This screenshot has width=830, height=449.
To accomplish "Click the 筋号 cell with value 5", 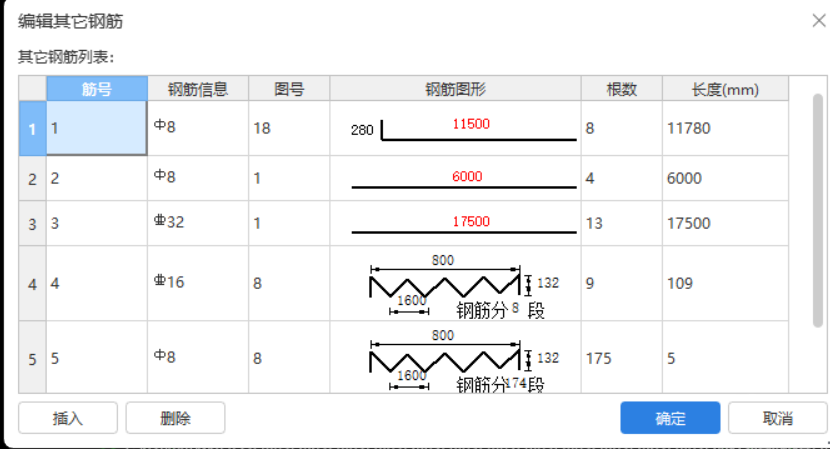I will [x=97, y=358].
